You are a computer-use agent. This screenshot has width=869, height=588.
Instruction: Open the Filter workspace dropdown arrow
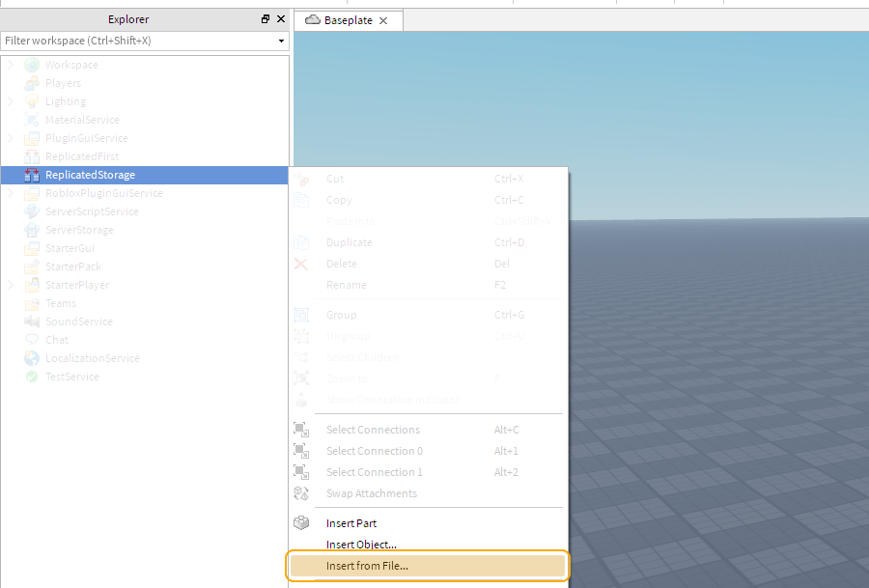280,41
